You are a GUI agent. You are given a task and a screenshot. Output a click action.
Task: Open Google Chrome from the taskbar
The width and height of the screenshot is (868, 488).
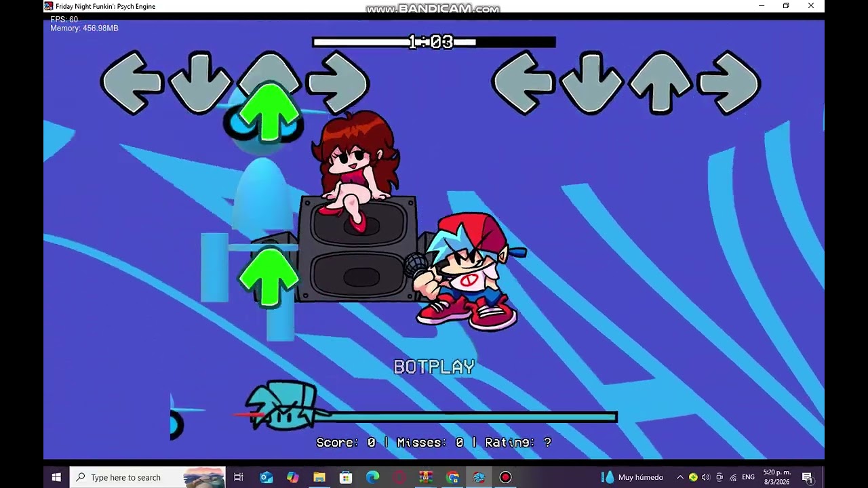click(x=452, y=477)
